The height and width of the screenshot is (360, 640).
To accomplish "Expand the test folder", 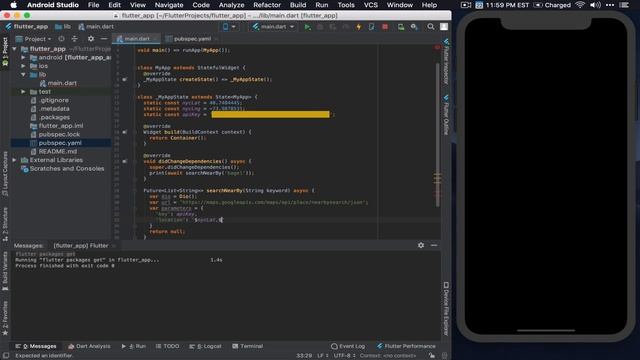I will click(x=23, y=91).
